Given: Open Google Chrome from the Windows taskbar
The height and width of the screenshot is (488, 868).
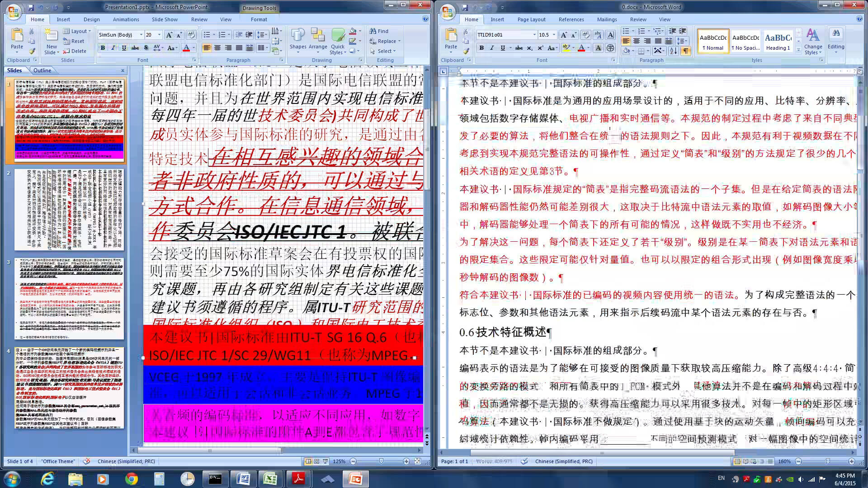Looking at the screenshot, I should [x=131, y=479].
